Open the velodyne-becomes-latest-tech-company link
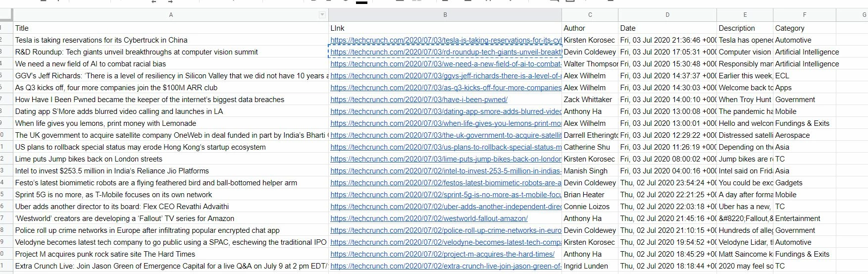868x274 pixels. tap(446, 242)
